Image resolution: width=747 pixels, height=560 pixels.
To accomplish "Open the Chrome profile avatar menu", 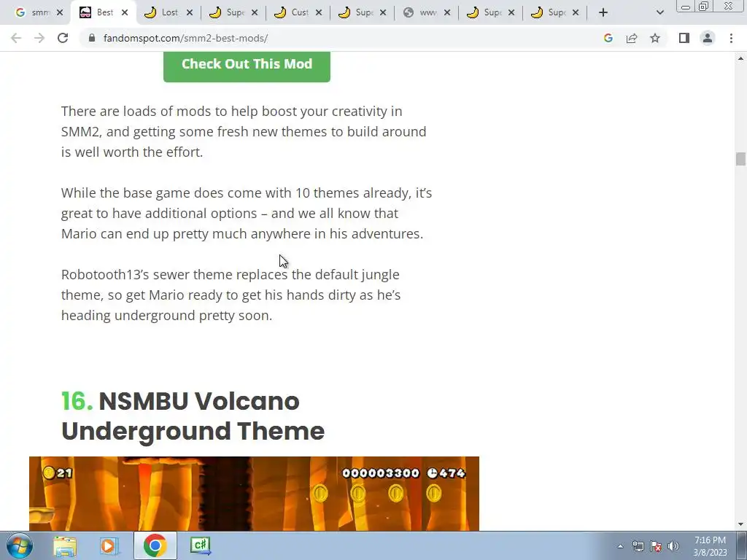I will [x=708, y=38].
